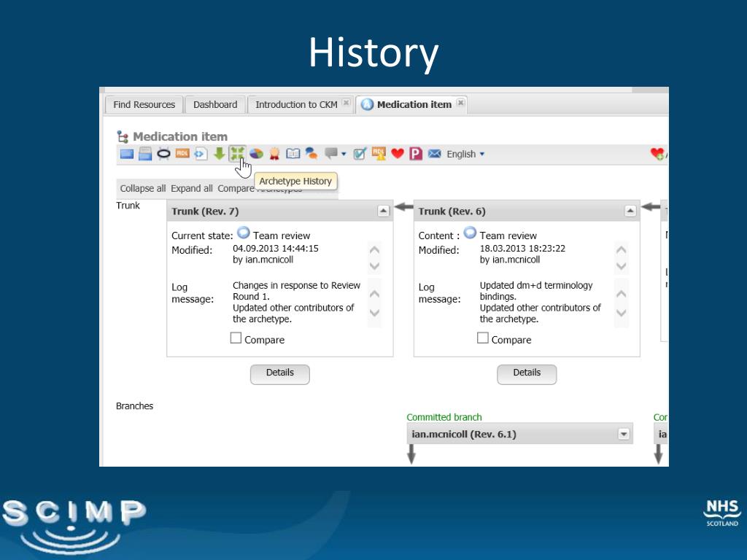
Task: Click the red heart adopt icon
Action: click(x=398, y=154)
